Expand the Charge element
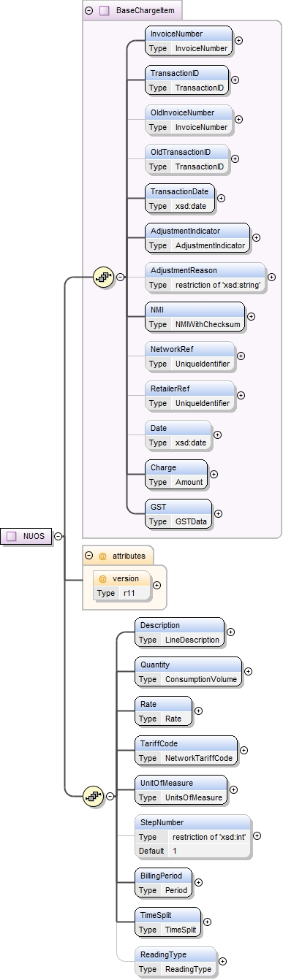283x980 pixels. coord(214,475)
